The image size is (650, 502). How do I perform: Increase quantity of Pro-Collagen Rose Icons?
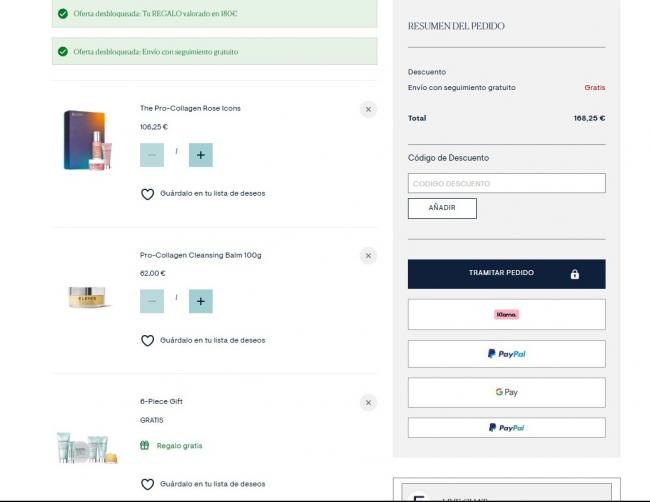point(201,155)
